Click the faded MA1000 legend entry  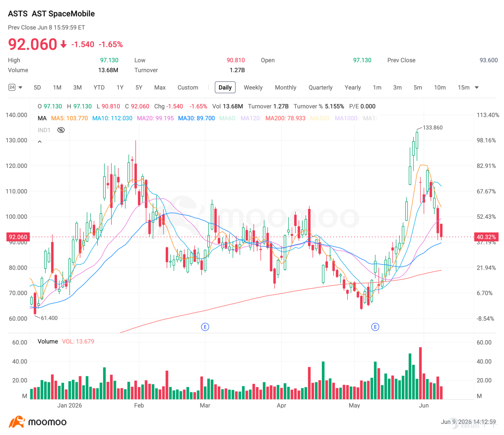(346, 118)
